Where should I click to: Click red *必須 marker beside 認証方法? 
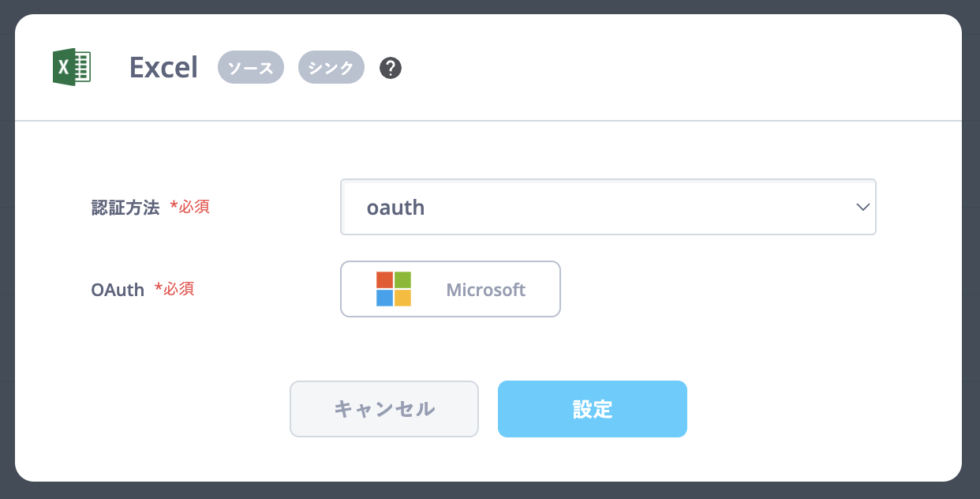click(x=190, y=208)
